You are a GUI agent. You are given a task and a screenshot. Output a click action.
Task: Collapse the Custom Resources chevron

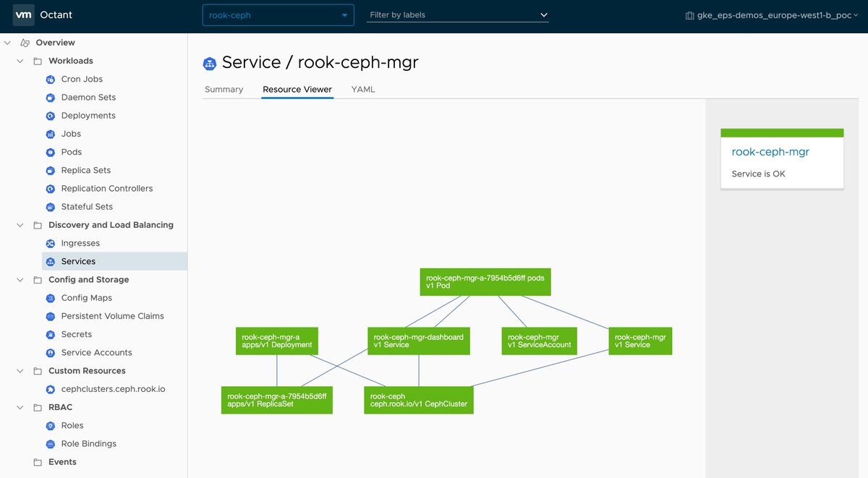pyautogui.click(x=20, y=371)
